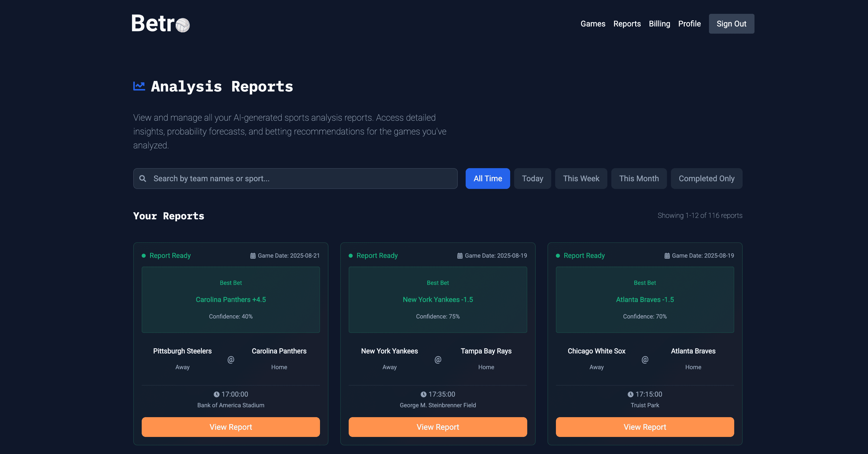Screen dimensions: 868x454
Task: Select the Today filter
Action: pos(532,178)
